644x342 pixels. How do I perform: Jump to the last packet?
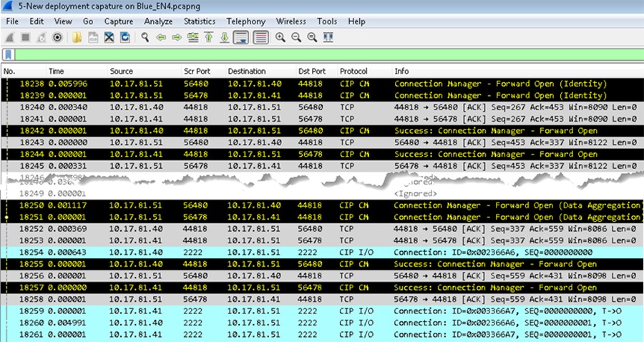click(224, 38)
